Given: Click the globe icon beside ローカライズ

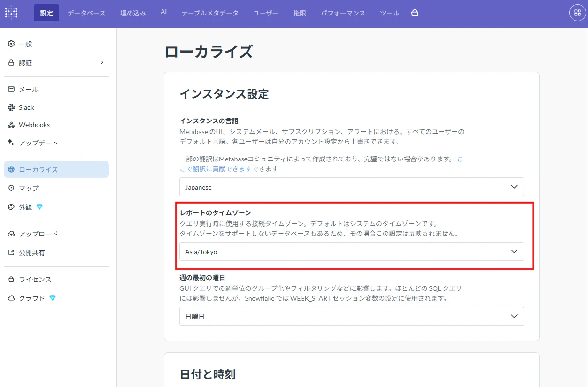Looking at the screenshot, I should (x=11, y=169).
